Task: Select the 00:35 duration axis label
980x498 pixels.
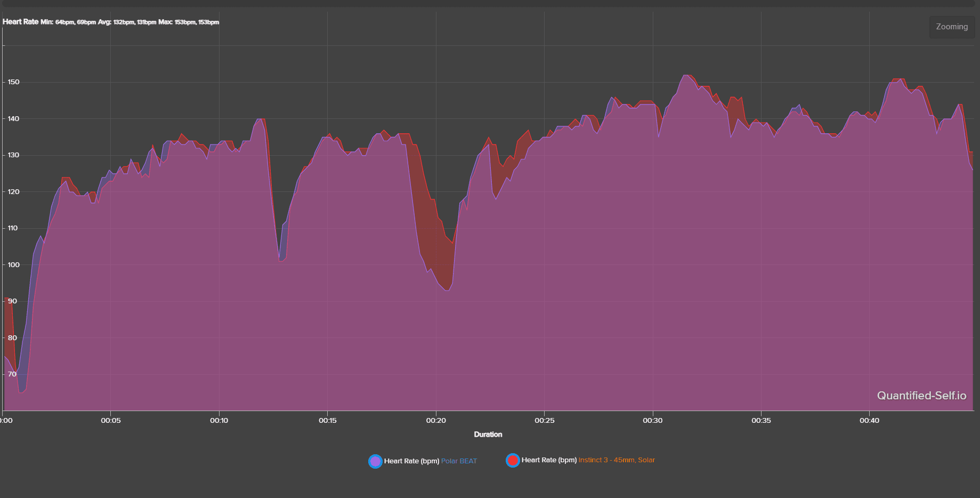Action: coord(761,421)
